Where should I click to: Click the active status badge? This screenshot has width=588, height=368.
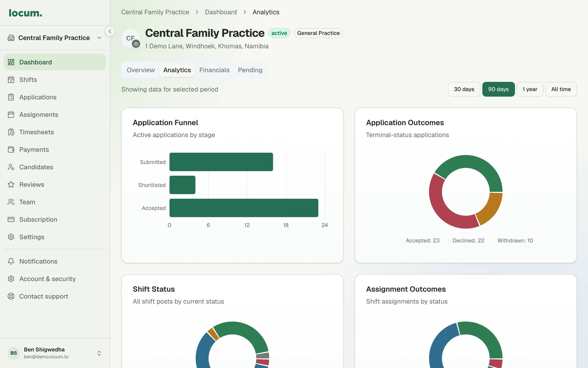point(279,33)
